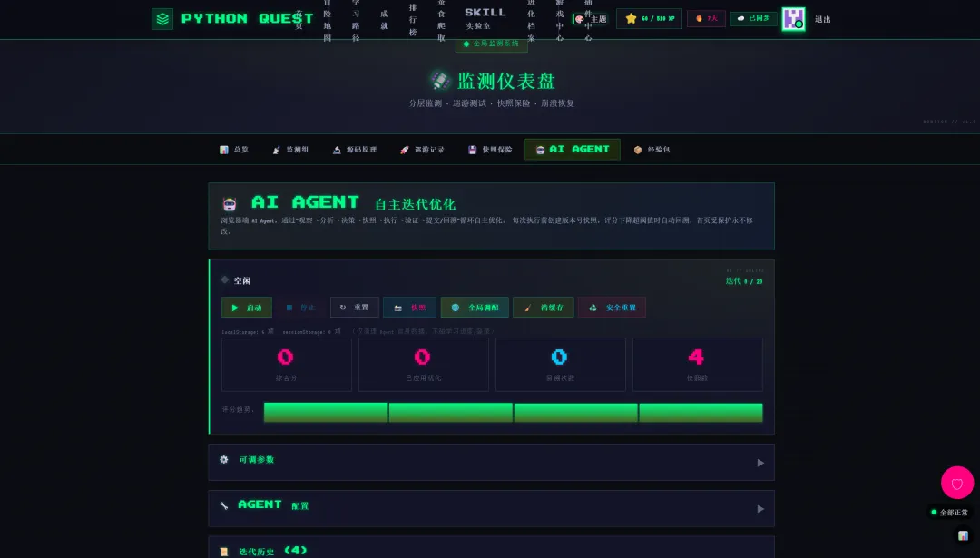Click the snapshot count card showing 4
The image size is (980, 558).
(x=697, y=365)
